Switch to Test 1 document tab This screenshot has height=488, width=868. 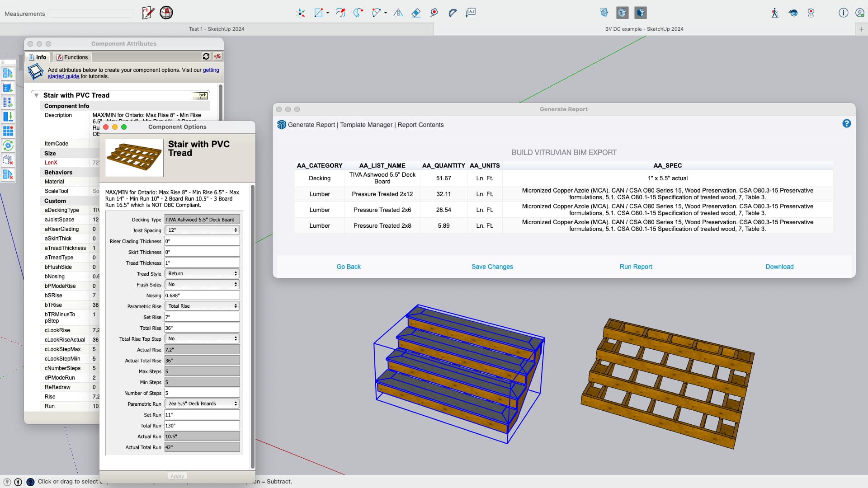[217, 29]
